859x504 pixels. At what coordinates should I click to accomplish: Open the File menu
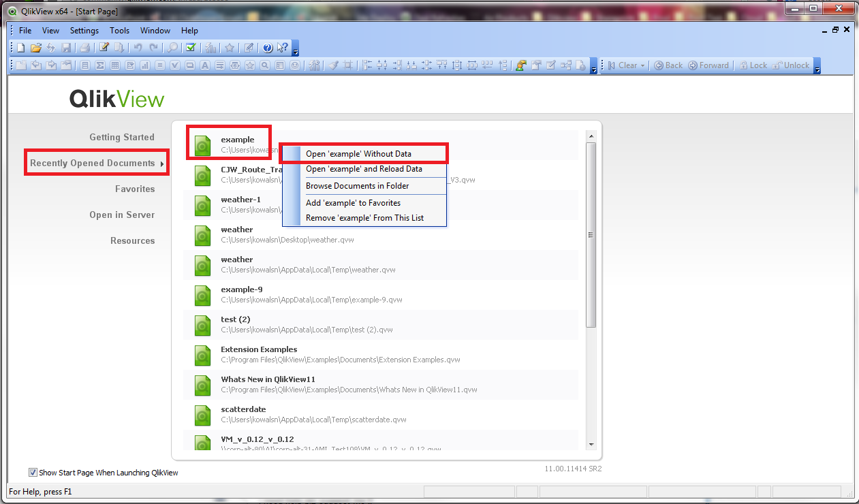pyautogui.click(x=25, y=31)
